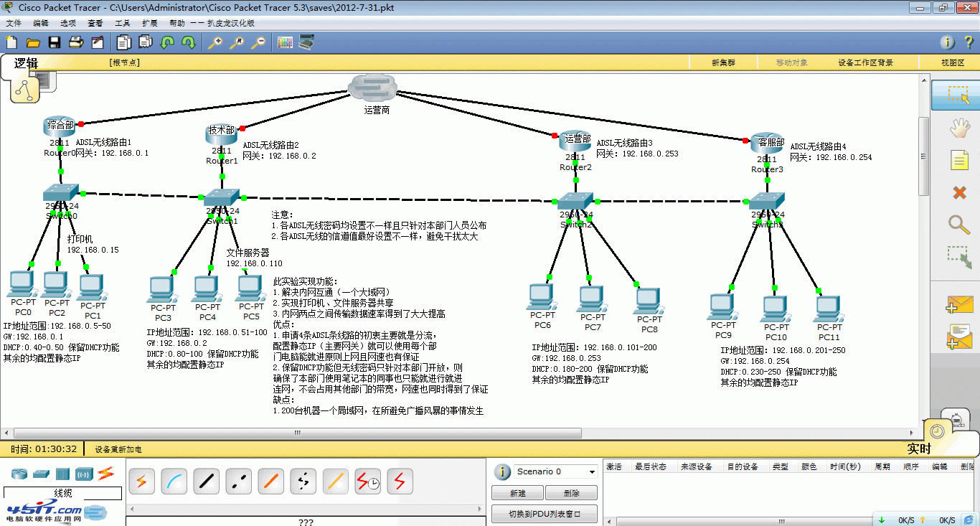The image size is (980, 526).
Task: Select the Switches device category
Action: (x=42, y=474)
